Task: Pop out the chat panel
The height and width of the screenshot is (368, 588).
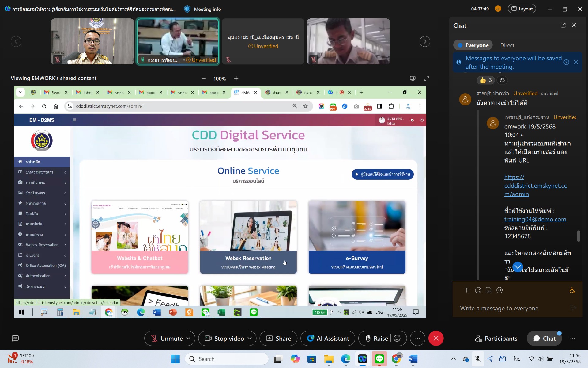Action: [563, 25]
